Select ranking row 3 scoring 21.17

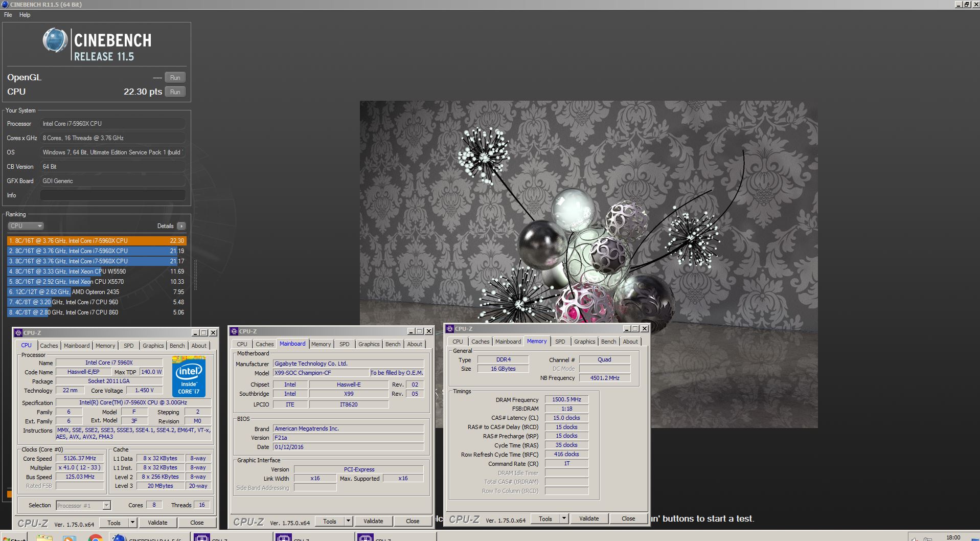(x=97, y=261)
